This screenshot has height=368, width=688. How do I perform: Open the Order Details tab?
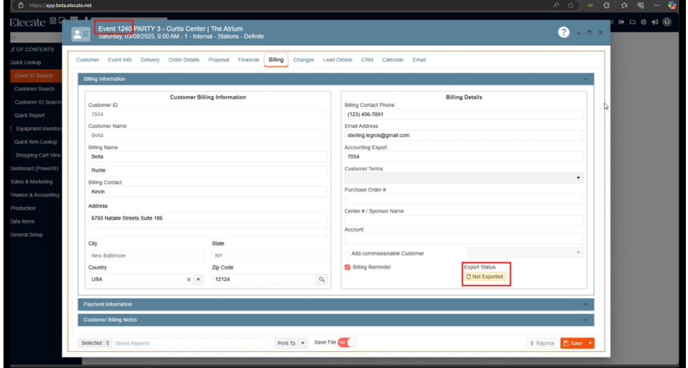click(184, 60)
